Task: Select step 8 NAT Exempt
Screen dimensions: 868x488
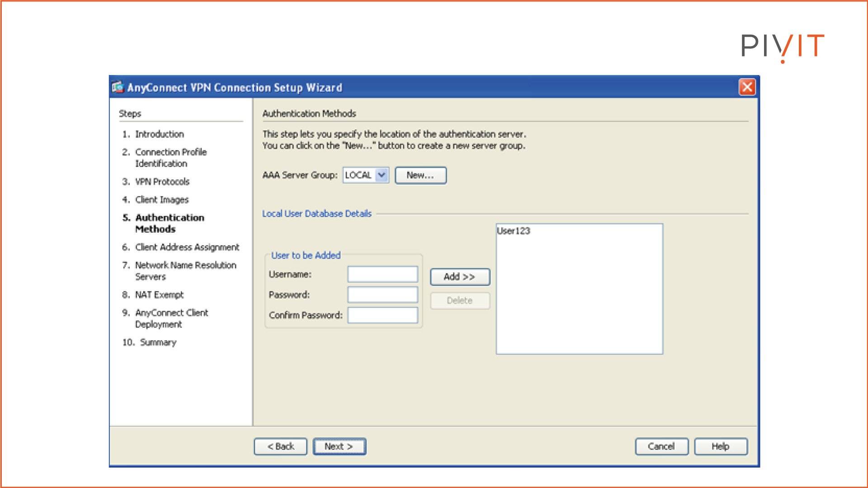Action: point(159,295)
